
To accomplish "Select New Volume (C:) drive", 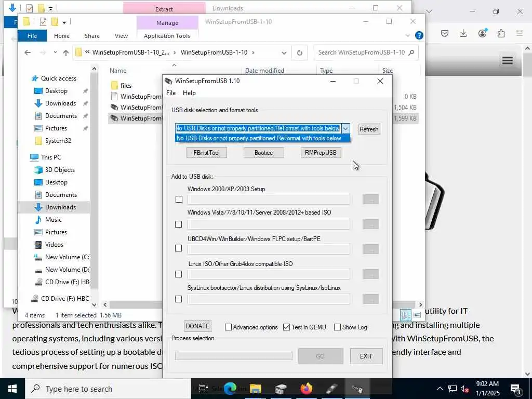I will pyautogui.click(x=67, y=257).
